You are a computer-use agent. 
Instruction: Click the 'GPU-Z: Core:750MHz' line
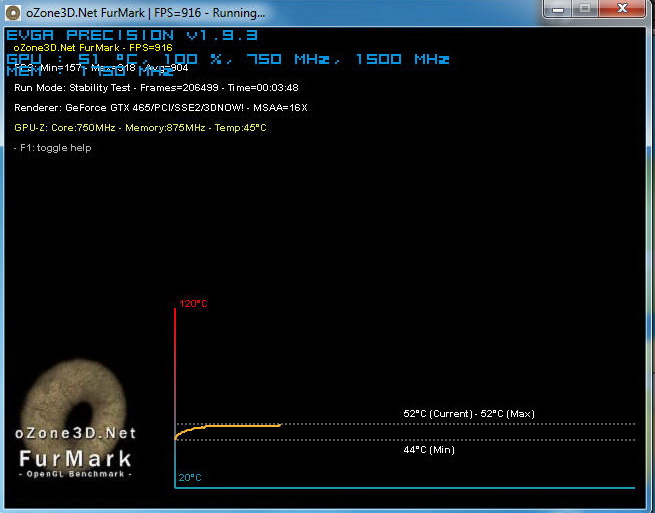point(140,128)
